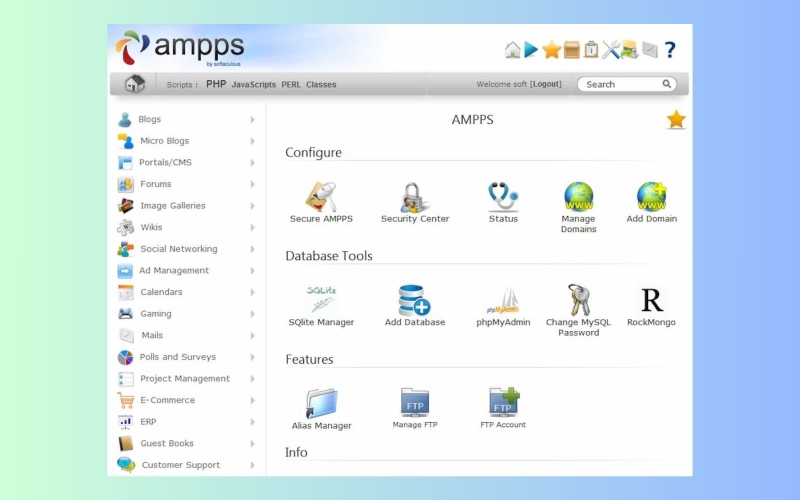Toggle the favorite star beside the AMPPS heading

676,119
